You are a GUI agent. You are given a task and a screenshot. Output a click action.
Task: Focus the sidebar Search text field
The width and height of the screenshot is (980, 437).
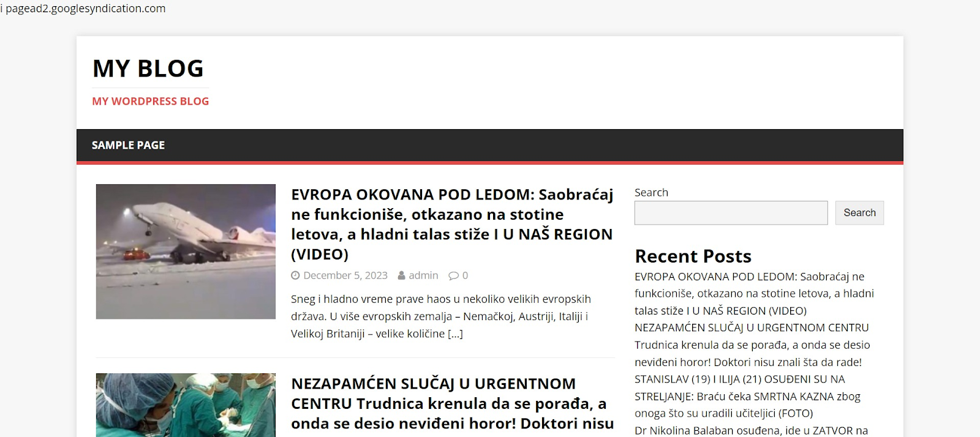tap(731, 213)
